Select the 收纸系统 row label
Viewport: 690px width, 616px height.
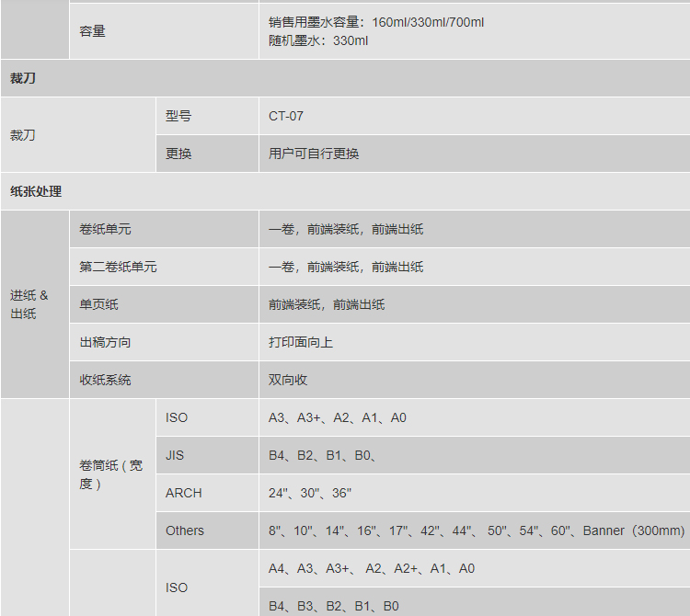pos(105,380)
